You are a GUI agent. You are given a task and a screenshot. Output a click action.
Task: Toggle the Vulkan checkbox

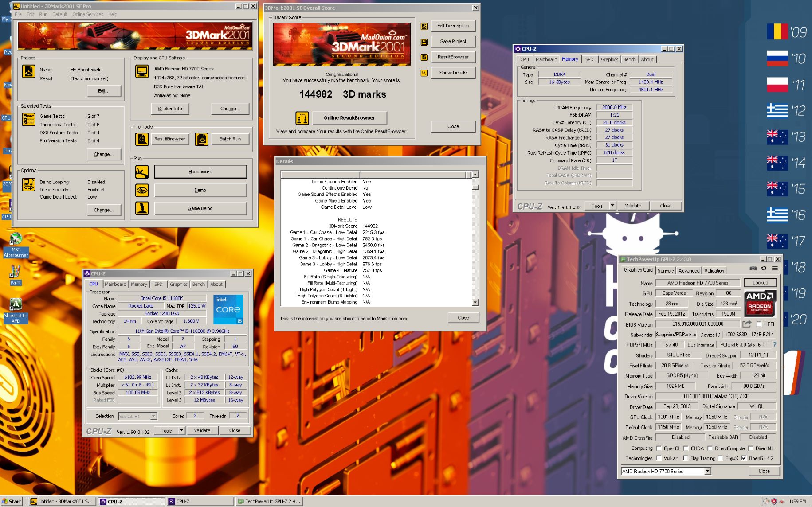pos(659,458)
